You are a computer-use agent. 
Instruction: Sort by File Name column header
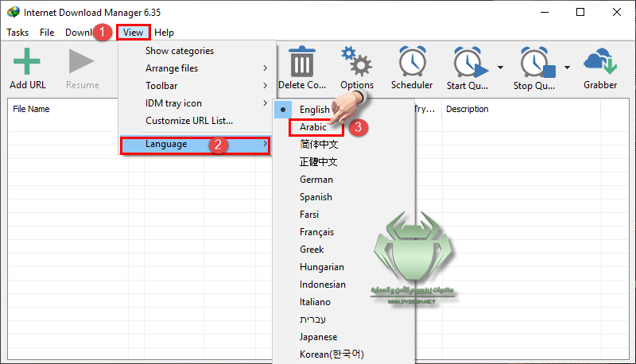tap(31, 109)
